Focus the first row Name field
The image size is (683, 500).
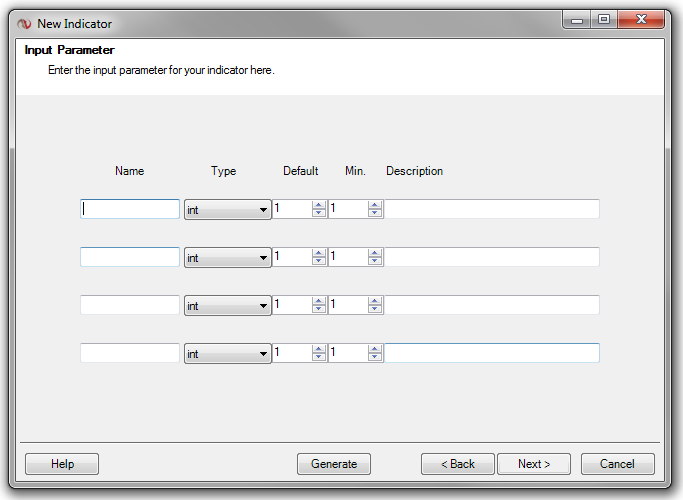(130, 209)
